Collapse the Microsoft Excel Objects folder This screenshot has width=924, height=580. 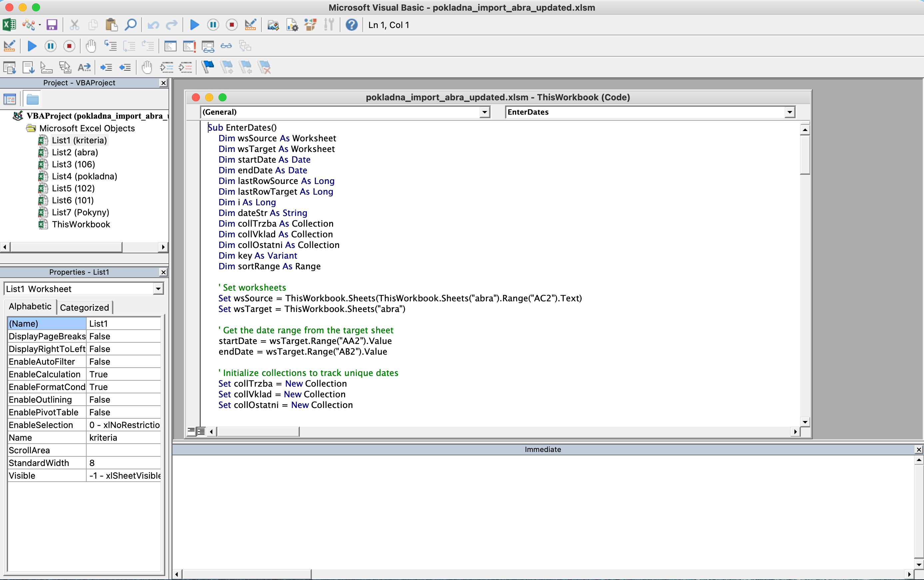(31, 128)
